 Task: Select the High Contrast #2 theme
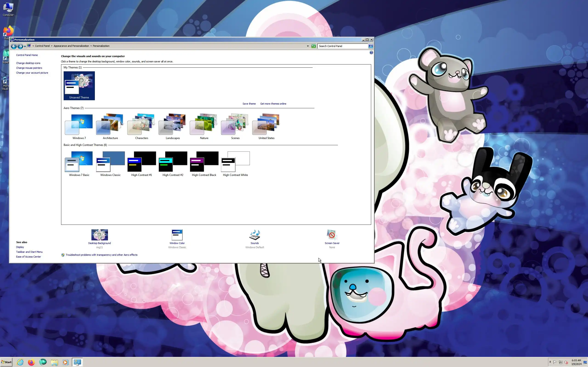coord(173,162)
